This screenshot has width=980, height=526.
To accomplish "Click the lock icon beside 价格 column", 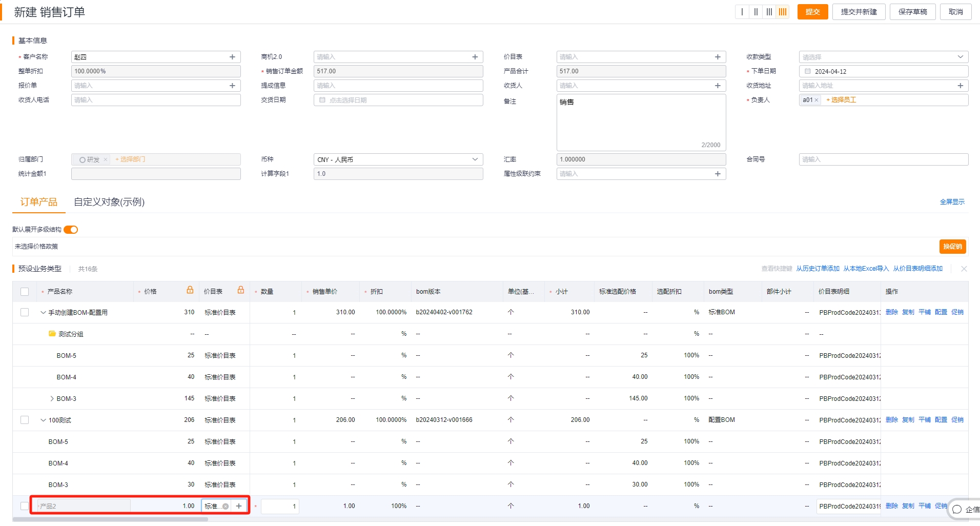I will pos(190,290).
